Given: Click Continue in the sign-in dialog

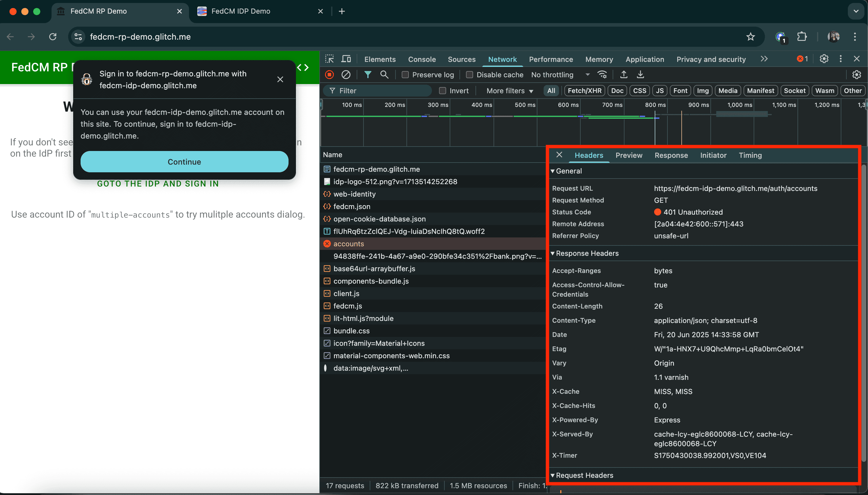Looking at the screenshot, I should pyautogui.click(x=184, y=161).
